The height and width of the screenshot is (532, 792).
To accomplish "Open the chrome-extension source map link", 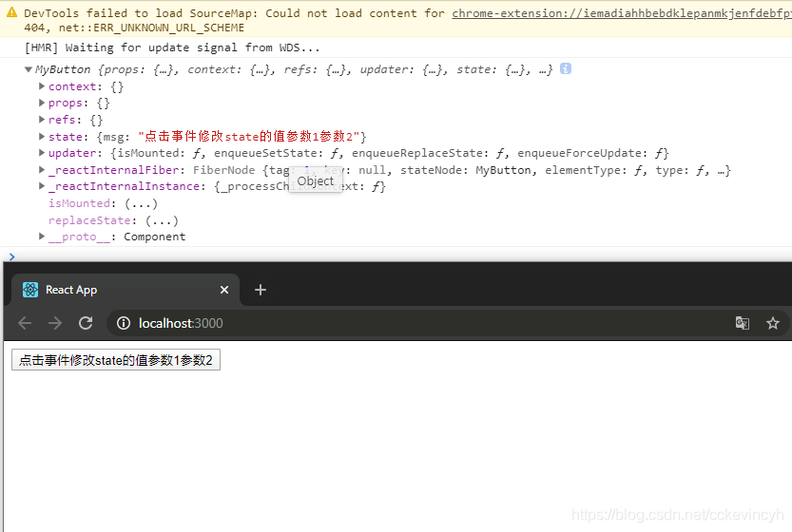I will tap(622, 13).
